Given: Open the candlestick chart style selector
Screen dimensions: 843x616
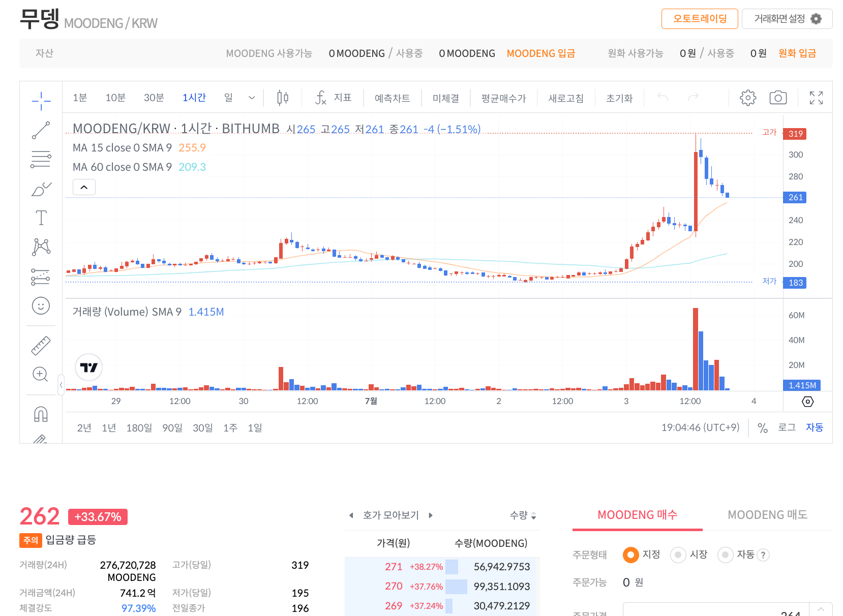Looking at the screenshot, I should 283,98.
